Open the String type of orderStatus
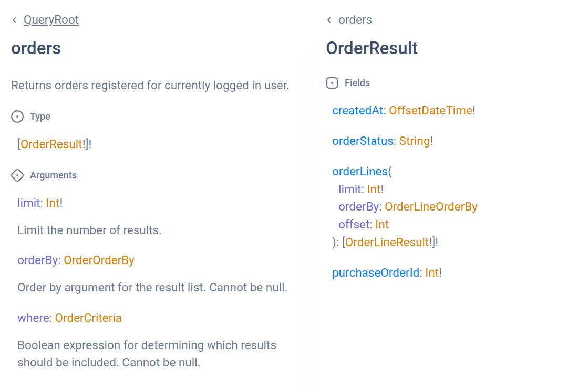588x389 pixels. click(414, 141)
